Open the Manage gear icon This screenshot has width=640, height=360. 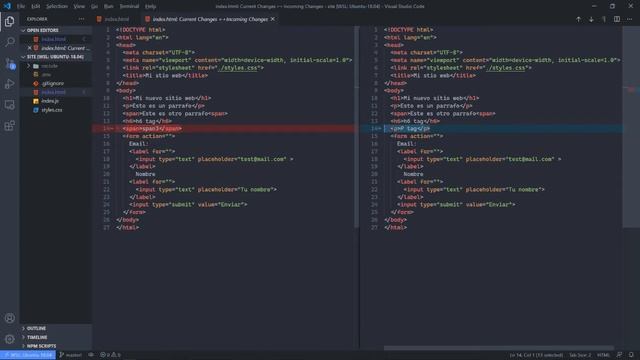pos(9,339)
